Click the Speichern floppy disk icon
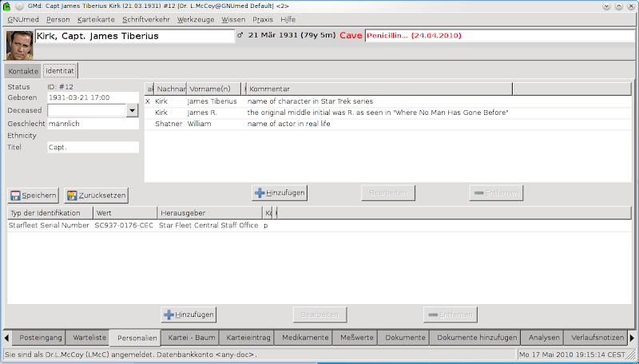The image size is (639, 364). (x=15, y=196)
